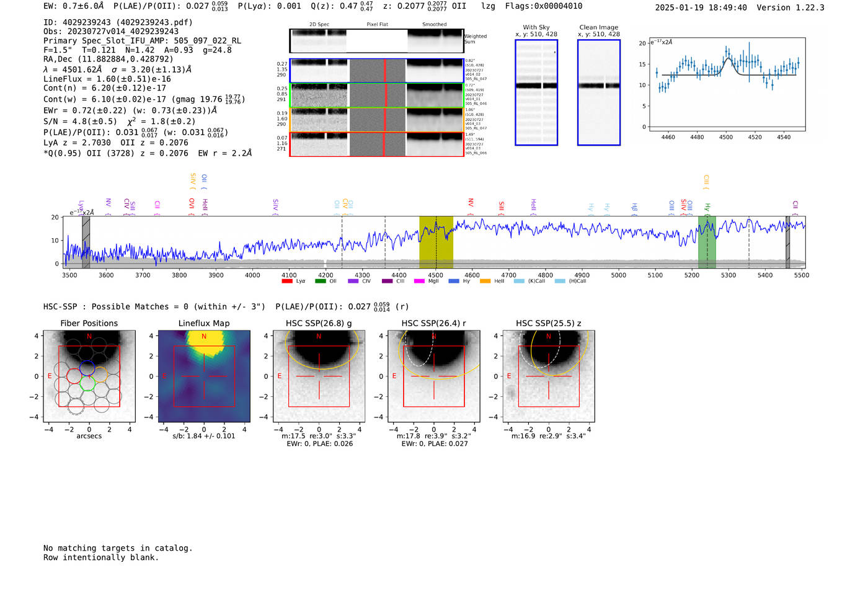Click the 'LyA z = 2.7030' redshift line
The image size is (868, 591).
[x=77, y=143]
